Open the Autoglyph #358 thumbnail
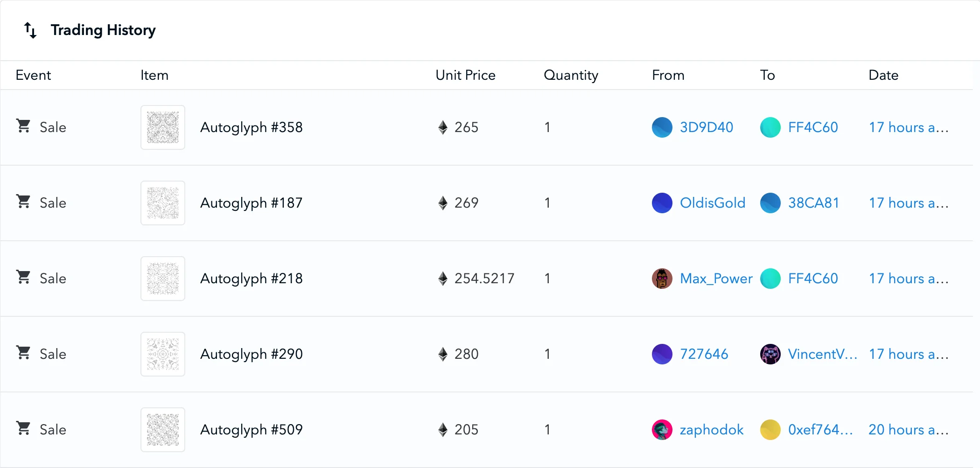 [163, 127]
